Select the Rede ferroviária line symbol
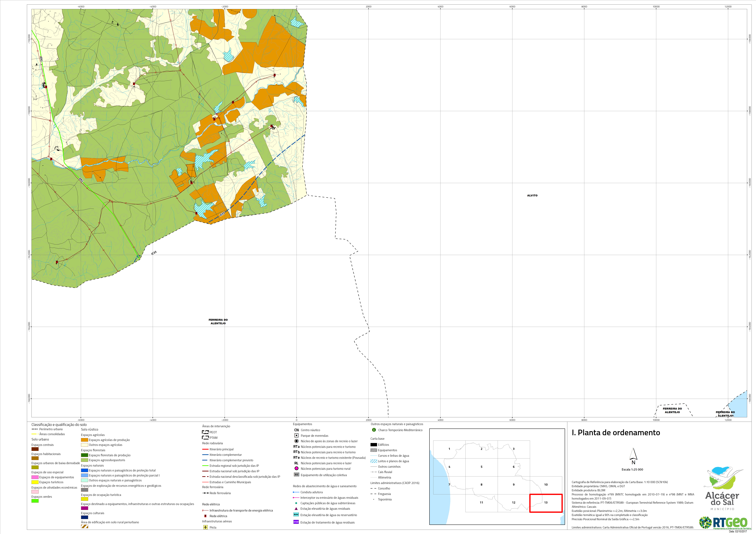 pyautogui.click(x=205, y=493)
